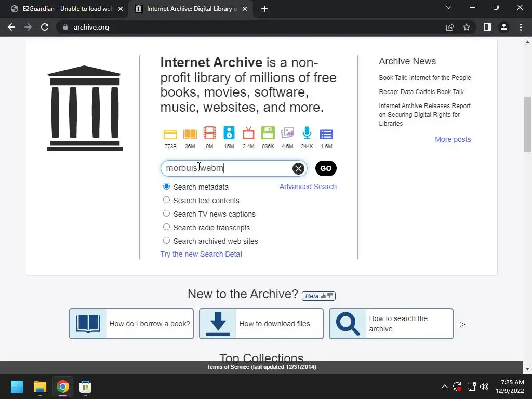Click the GO search button
Image resolution: width=532 pixels, height=399 pixels.
[x=326, y=168]
